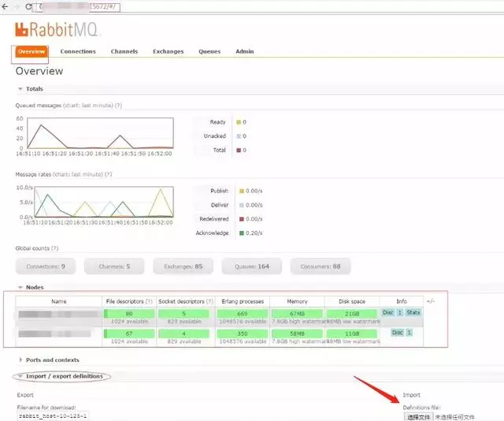504x421 pixels.
Task: Click the 67MB memory bar
Action: pyautogui.click(x=297, y=314)
